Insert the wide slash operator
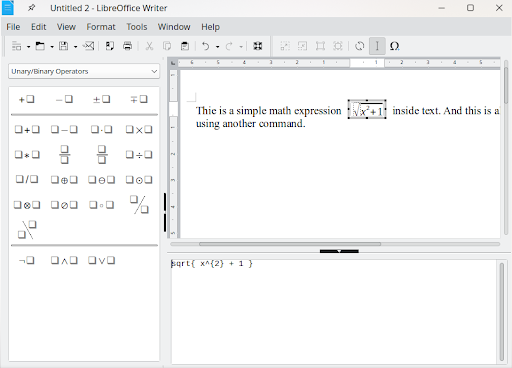 [139, 205]
